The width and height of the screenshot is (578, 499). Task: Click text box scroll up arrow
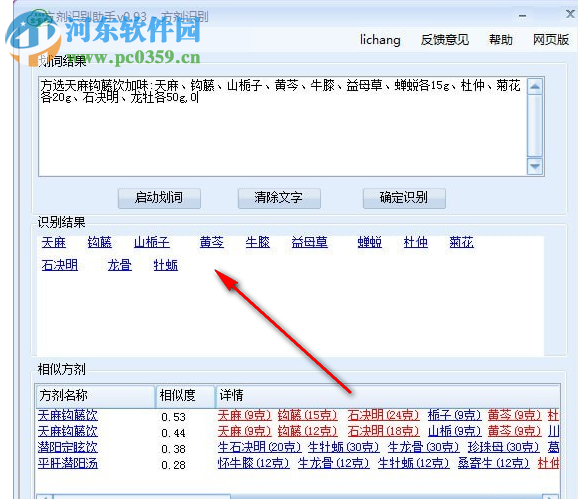pyautogui.click(x=535, y=87)
